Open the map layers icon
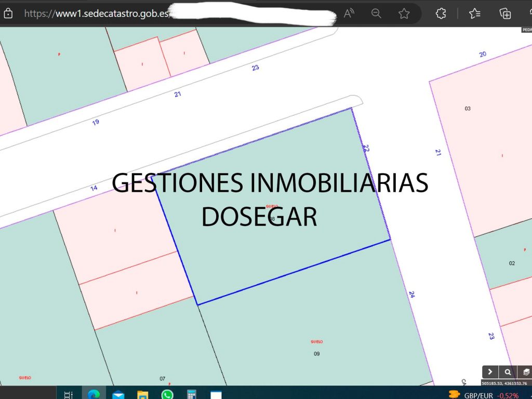The width and height of the screenshot is (532, 399). (x=526, y=372)
